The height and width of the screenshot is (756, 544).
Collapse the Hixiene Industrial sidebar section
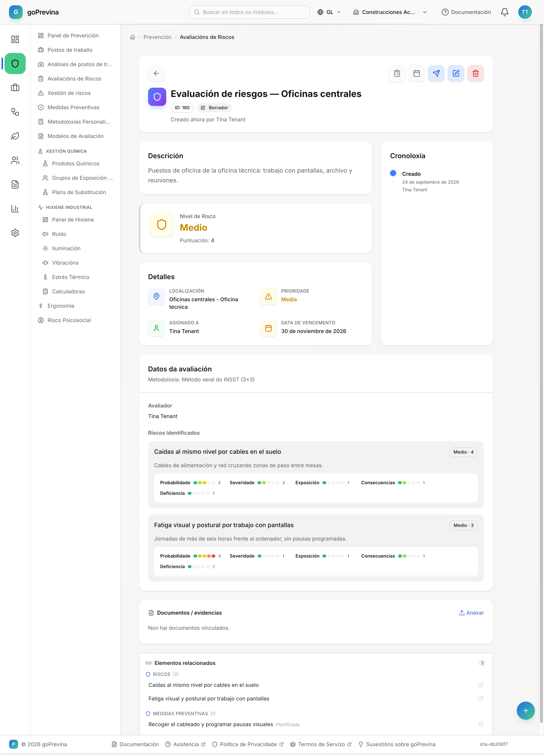[69, 207]
